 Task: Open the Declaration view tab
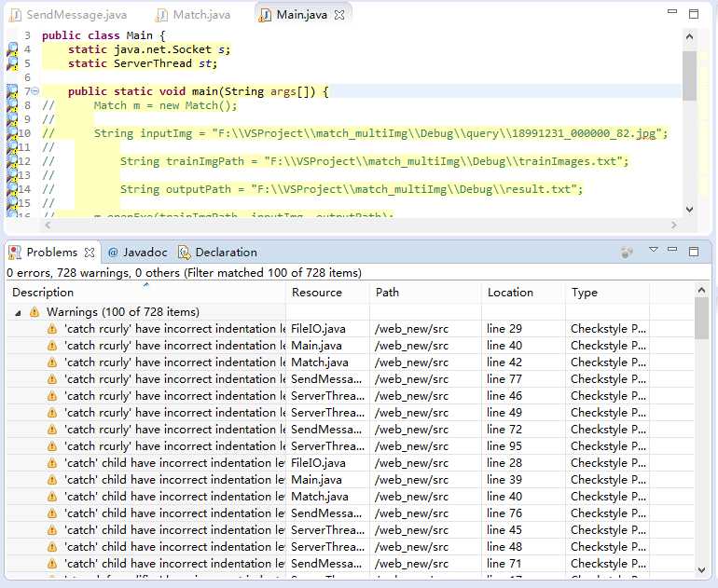217,253
